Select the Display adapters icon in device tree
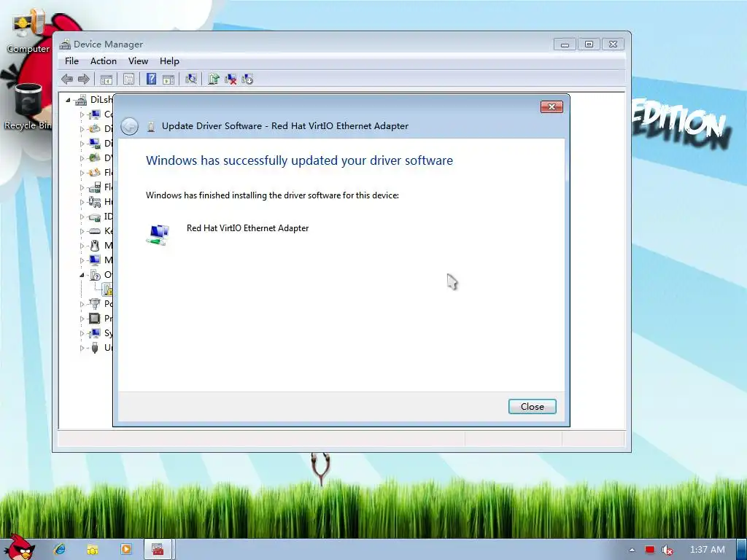 pyautogui.click(x=95, y=144)
